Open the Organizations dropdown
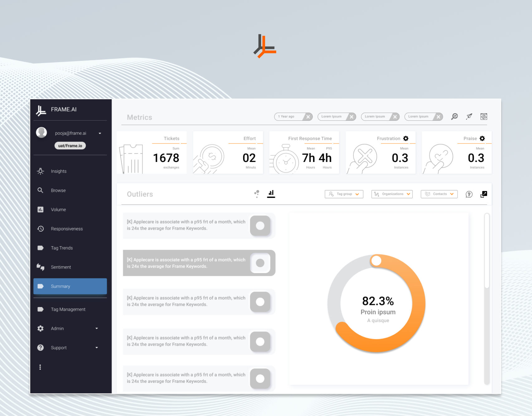 pos(392,194)
